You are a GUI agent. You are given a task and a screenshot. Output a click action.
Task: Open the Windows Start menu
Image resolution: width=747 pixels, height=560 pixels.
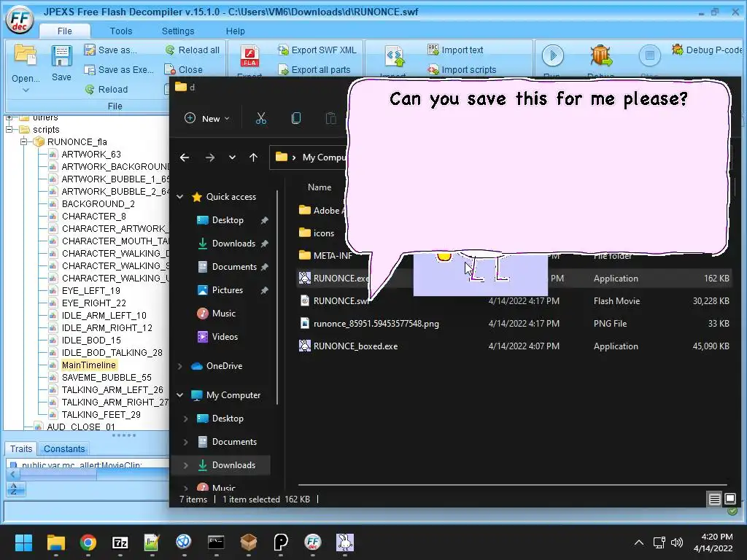[x=23, y=542]
